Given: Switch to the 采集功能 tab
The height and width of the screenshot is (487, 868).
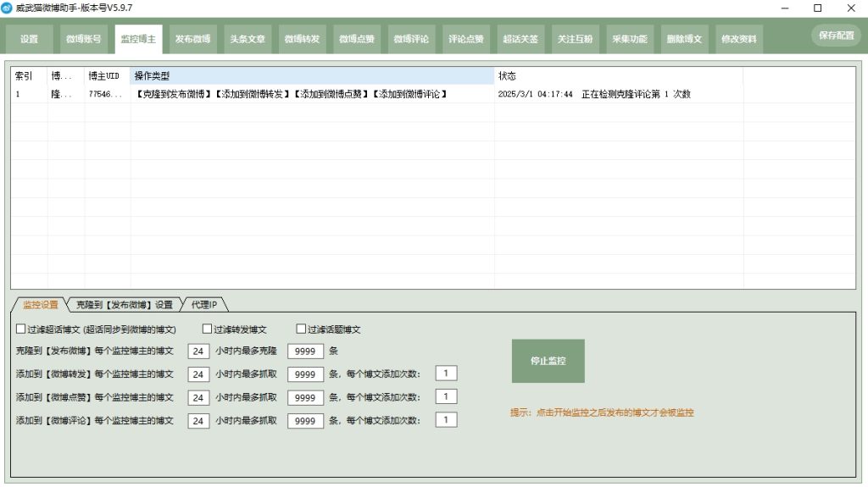Looking at the screenshot, I should 629,39.
